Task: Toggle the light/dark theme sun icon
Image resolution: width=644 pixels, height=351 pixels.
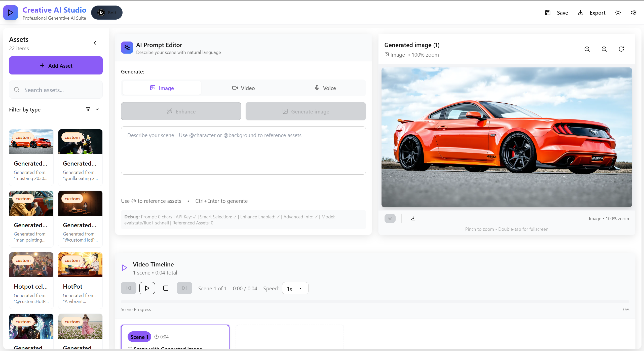Action: [x=618, y=13]
